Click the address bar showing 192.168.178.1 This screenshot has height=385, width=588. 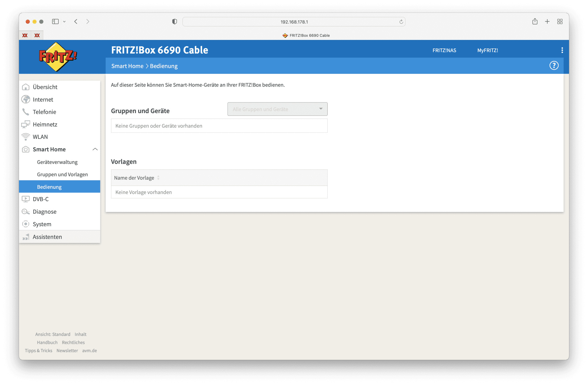coord(294,22)
